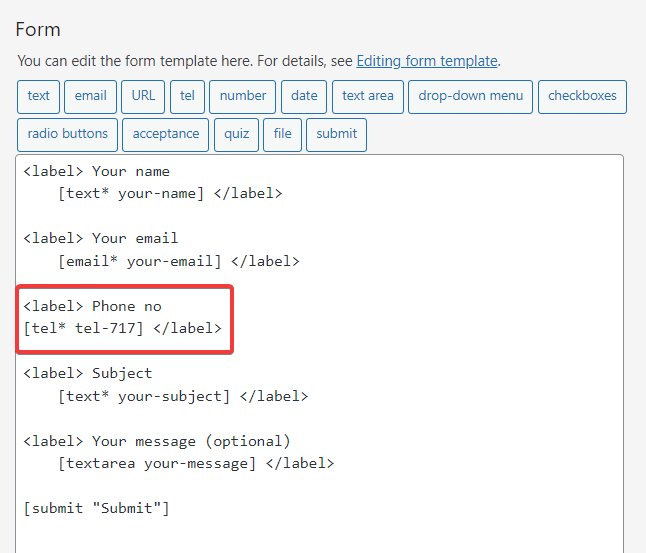The width and height of the screenshot is (646, 553).
Task: Click the '[tel* tel-717] </label>' line
Action: click(x=122, y=329)
